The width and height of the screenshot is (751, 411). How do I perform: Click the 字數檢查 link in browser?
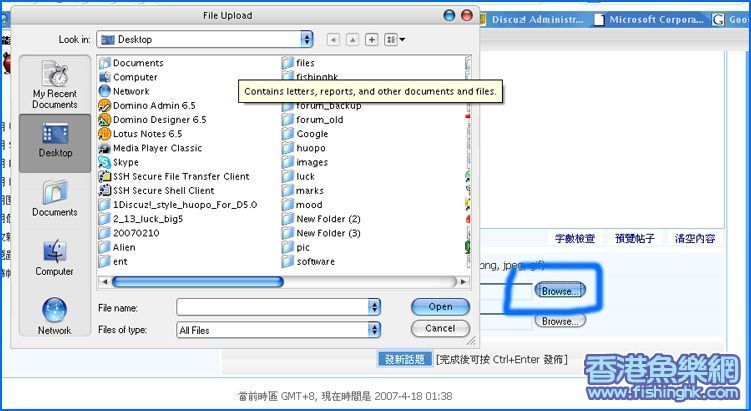[x=575, y=238]
